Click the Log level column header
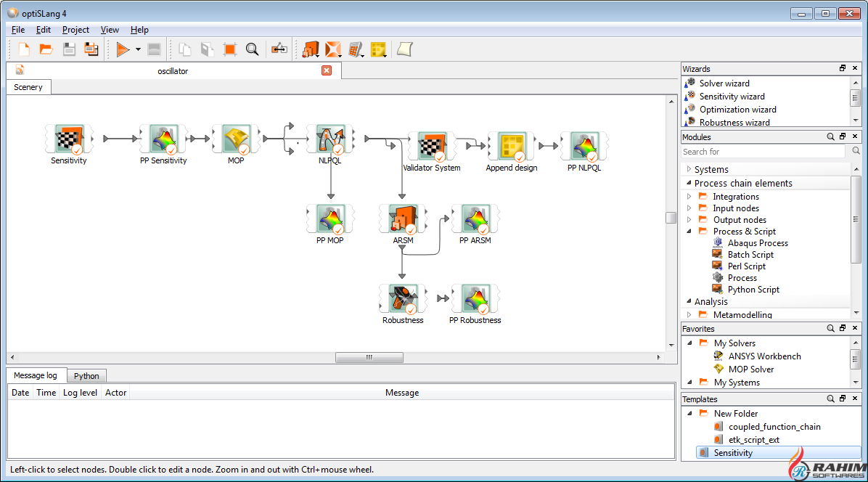Image resolution: width=868 pixels, height=482 pixels. [81, 393]
